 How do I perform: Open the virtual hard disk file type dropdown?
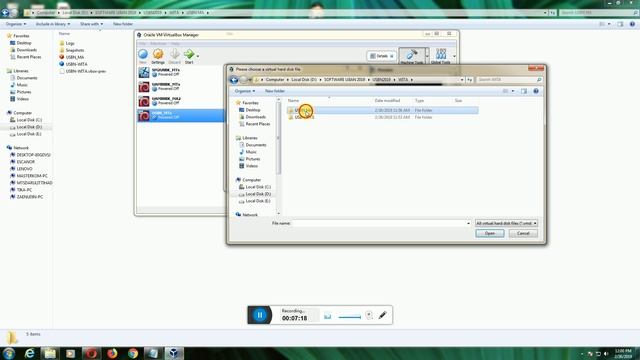point(506,223)
